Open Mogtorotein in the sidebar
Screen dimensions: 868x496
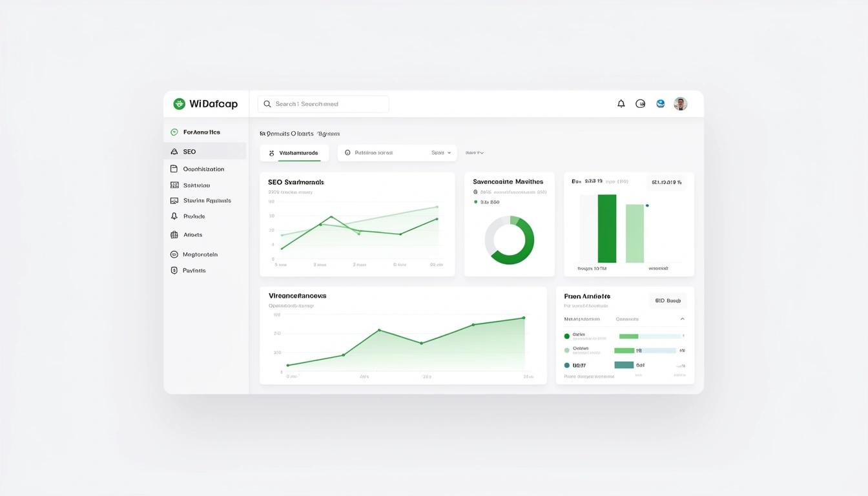coord(205,254)
